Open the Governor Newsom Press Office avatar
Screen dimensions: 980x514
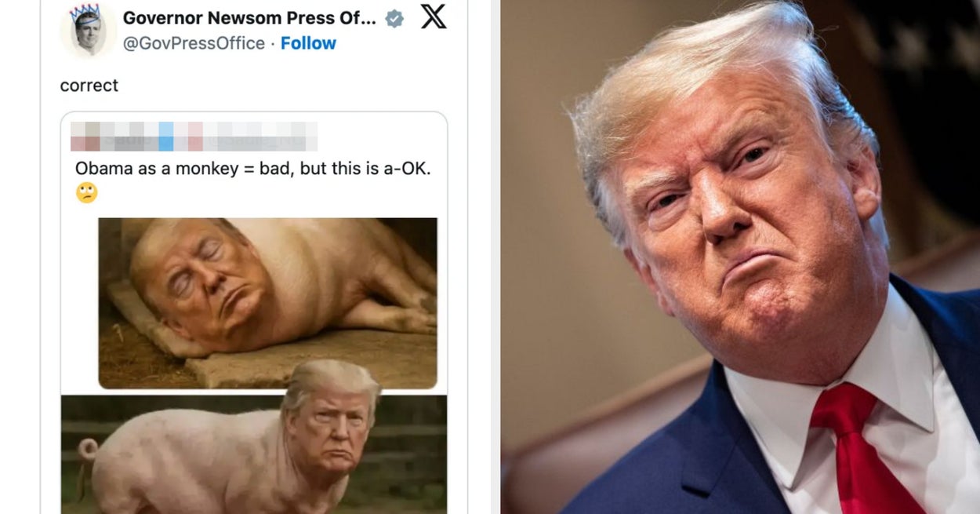click(x=88, y=30)
